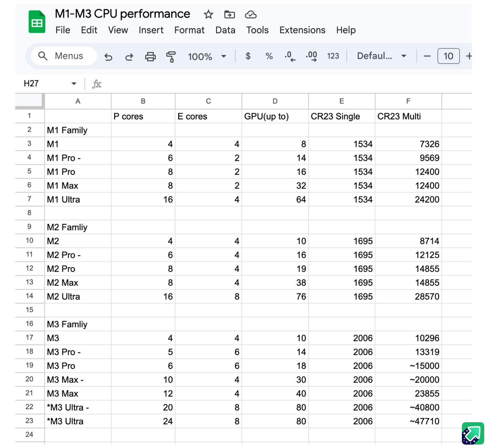Select column A header
Viewport: 487px width, 448px height.
pos(78,101)
